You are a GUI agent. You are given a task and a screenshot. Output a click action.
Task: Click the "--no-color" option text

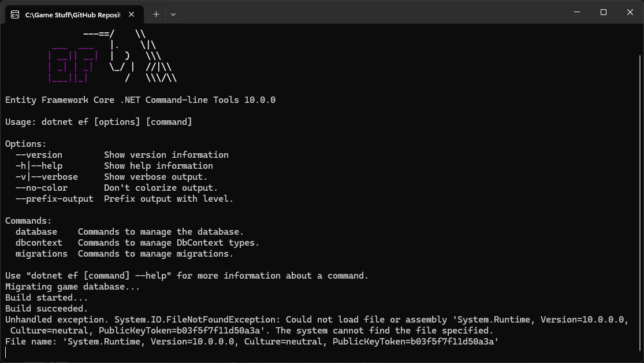[42, 188]
